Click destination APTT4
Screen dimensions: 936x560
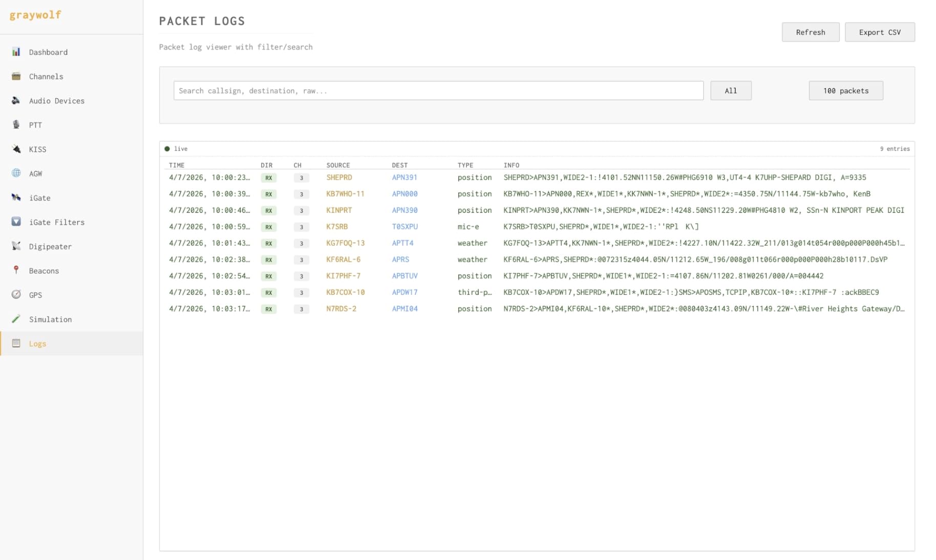coord(402,243)
